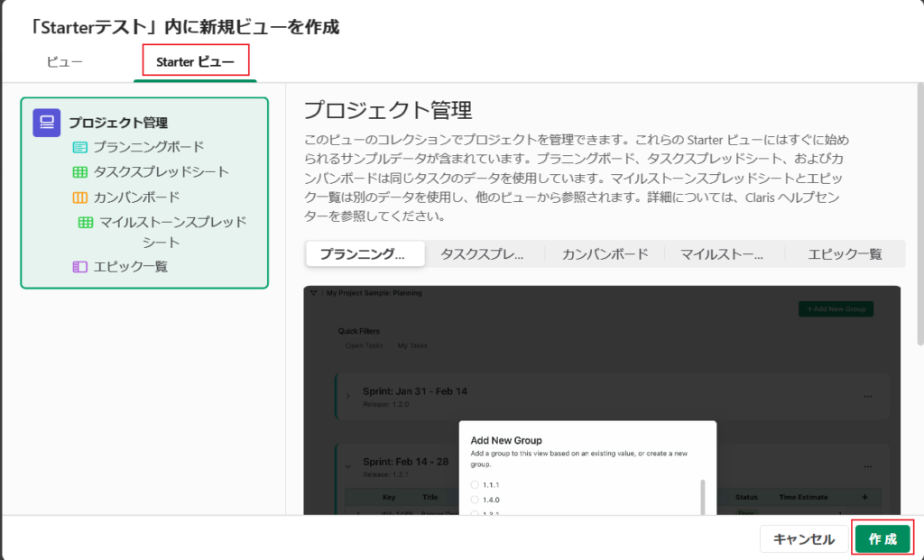
Task: Select the 1.4.0 radio option
Action: click(x=476, y=500)
